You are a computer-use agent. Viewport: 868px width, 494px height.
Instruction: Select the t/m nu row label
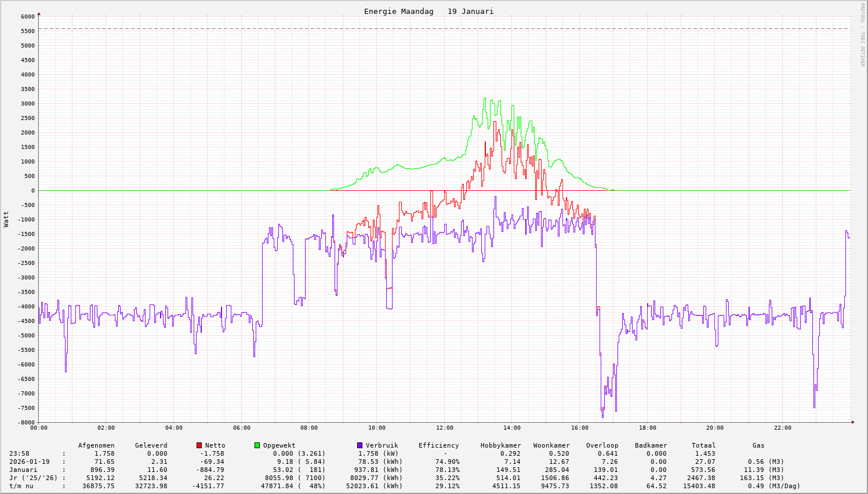[x=21, y=486]
